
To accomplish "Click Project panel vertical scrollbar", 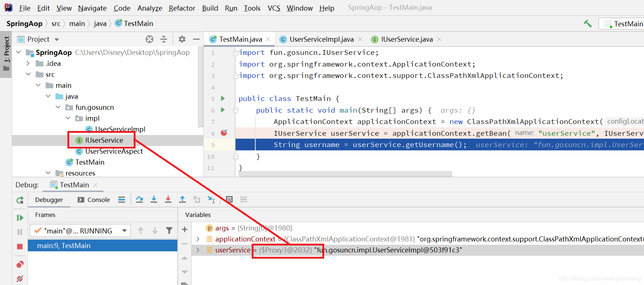I will tap(200, 87).
